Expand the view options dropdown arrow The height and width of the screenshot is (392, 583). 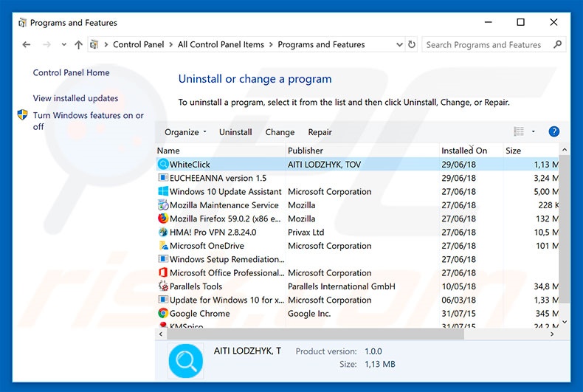tap(534, 132)
